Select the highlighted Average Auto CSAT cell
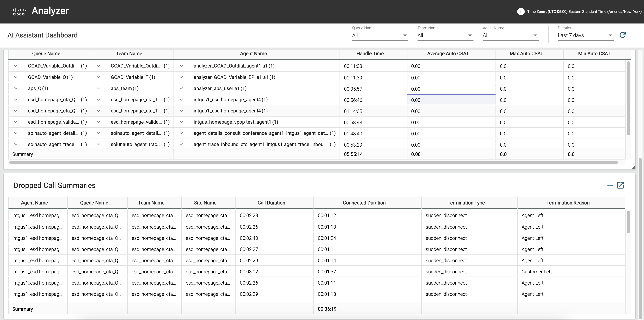 point(451,100)
